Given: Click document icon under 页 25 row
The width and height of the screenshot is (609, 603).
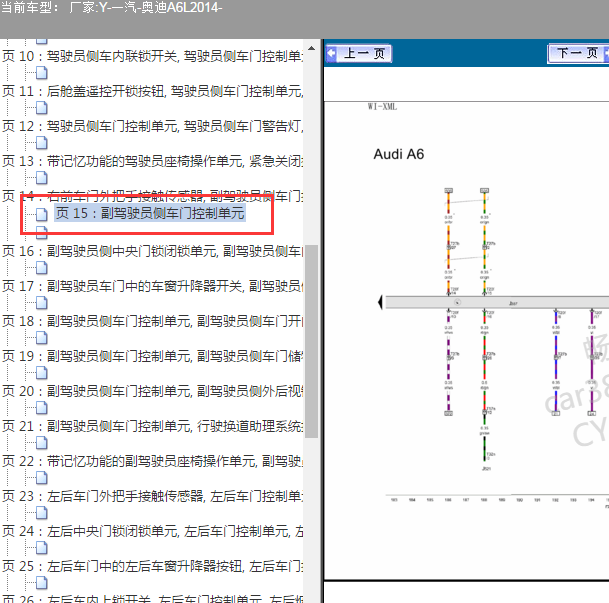Looking at the screenshot, I should pos(42,583).
